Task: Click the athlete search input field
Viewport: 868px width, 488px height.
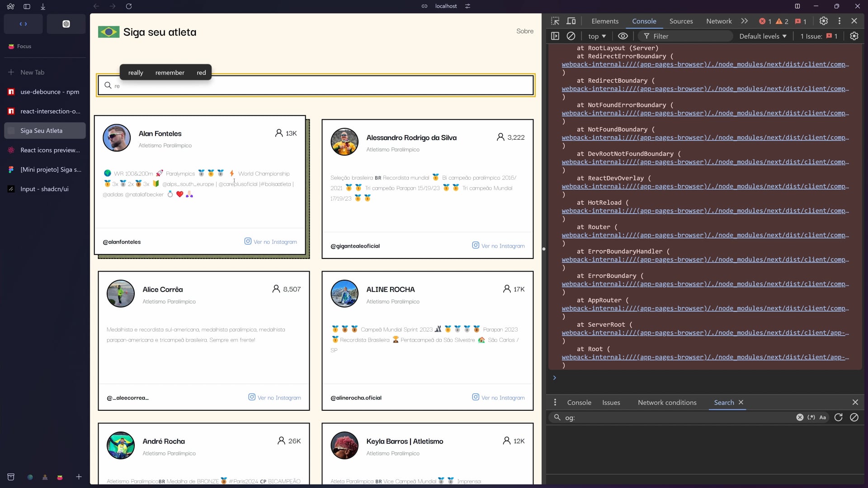Action: (316, 85)
